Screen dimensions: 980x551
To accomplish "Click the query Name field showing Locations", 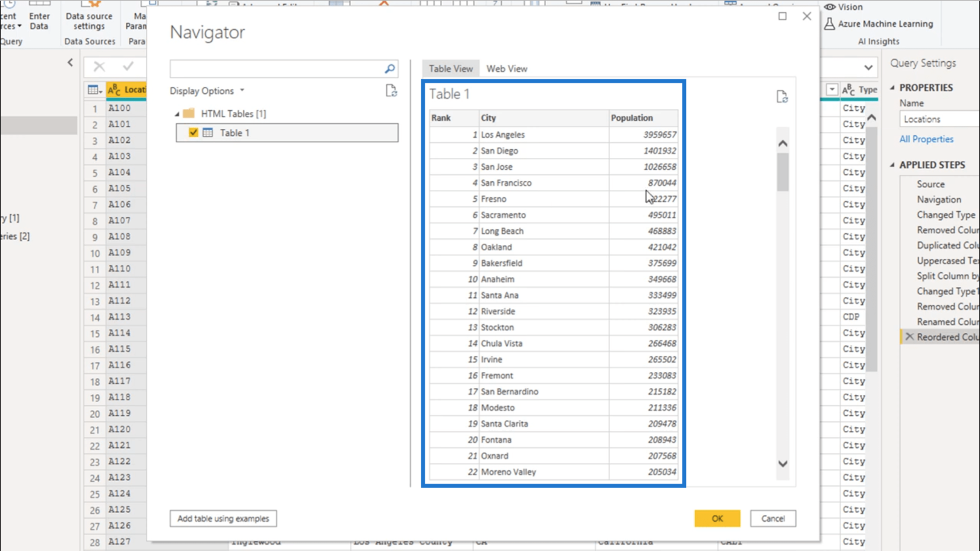I will tap(939, 119).
